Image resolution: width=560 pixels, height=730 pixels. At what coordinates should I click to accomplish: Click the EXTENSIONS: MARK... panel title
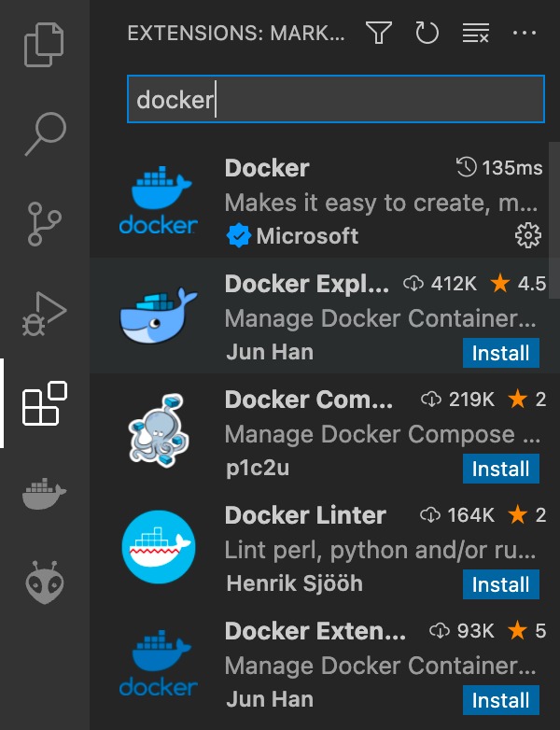coord(236,33)
